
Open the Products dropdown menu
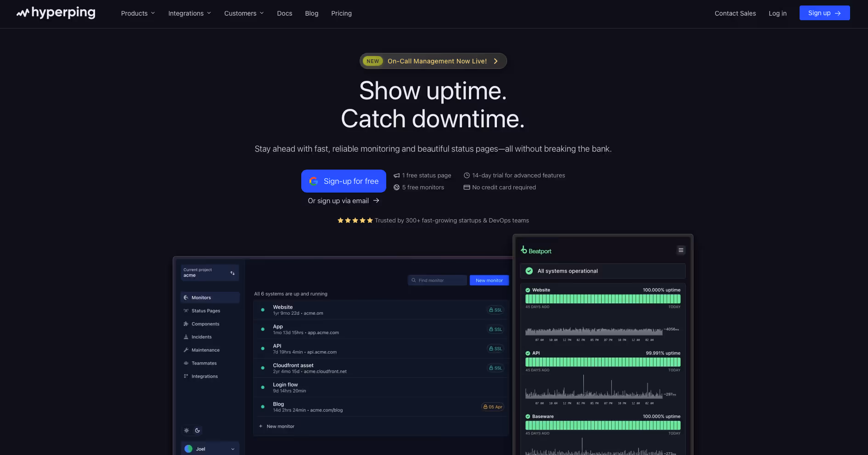coord(138,13)
